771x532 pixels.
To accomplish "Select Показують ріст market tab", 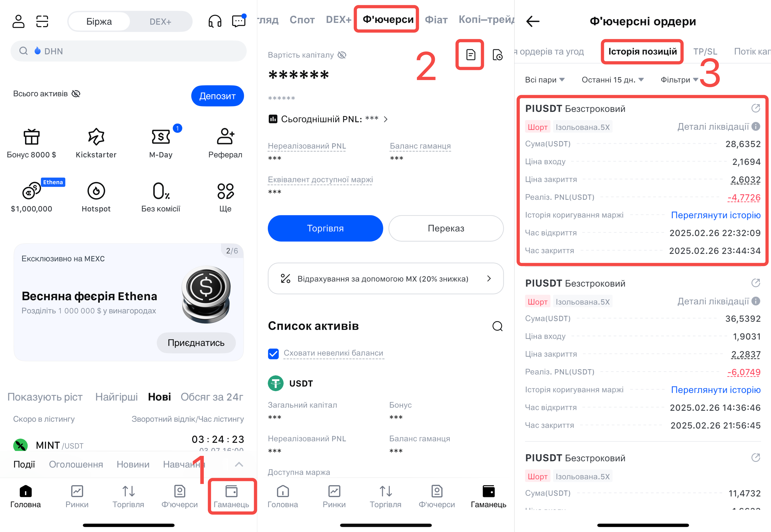I will pos(45,397).
